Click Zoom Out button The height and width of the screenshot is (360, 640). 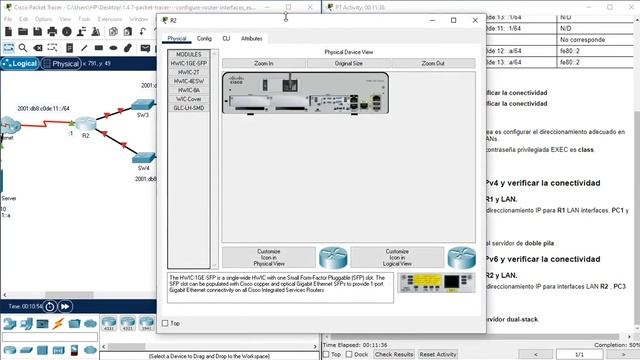(x=433, y=63)
